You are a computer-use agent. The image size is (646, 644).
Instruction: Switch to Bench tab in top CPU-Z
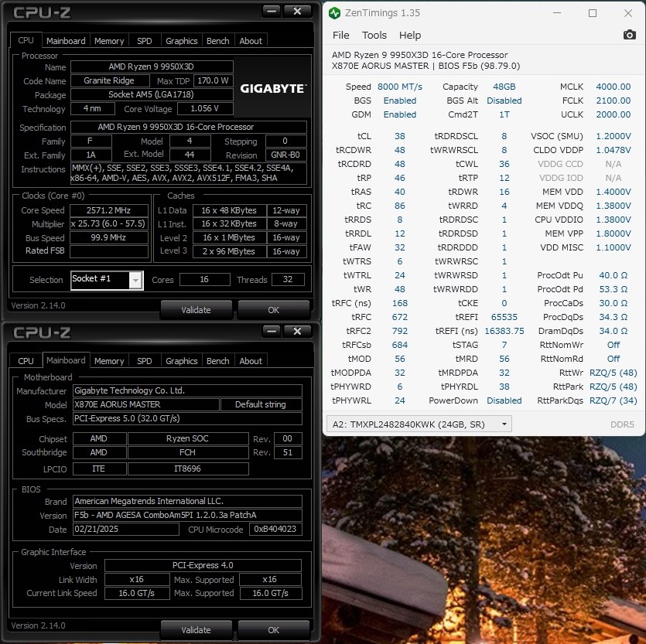coord(218,41)
